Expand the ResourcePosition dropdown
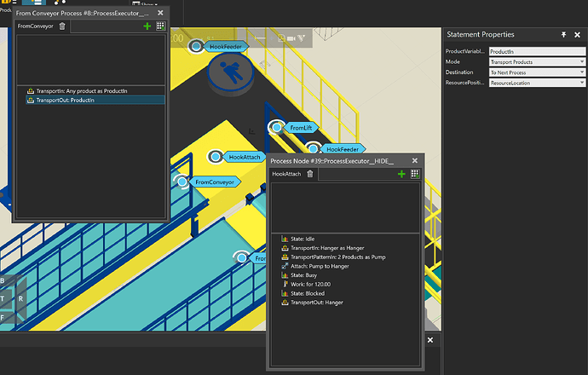 point(537,84)
